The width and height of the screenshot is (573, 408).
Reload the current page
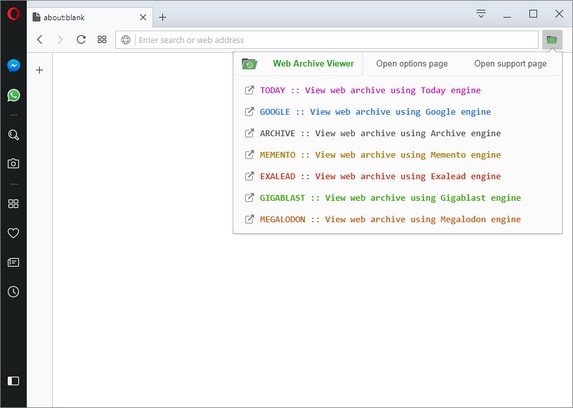click(81, 39)
